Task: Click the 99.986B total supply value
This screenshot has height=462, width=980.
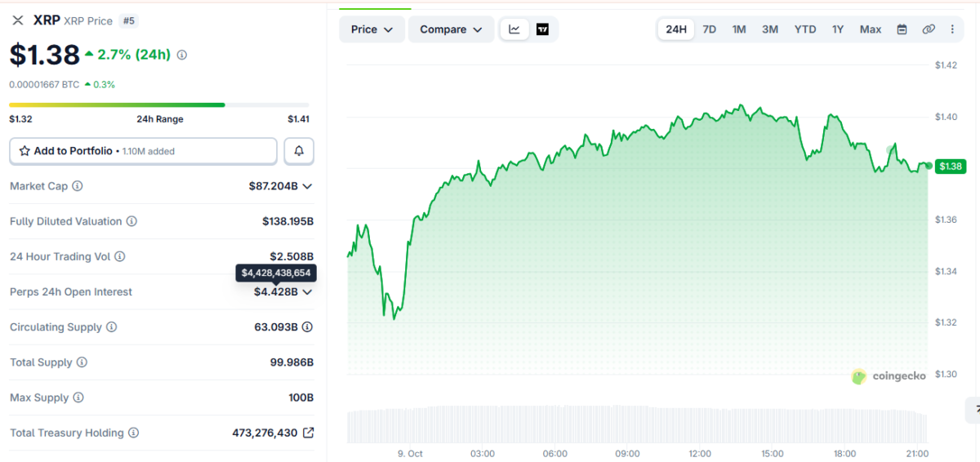Action: pos(292,362)
